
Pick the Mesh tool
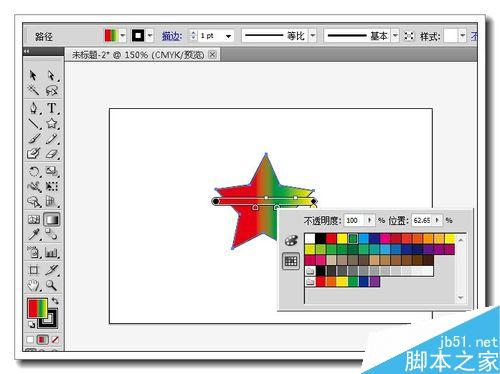pyautogui.click(x=33, y=219)
